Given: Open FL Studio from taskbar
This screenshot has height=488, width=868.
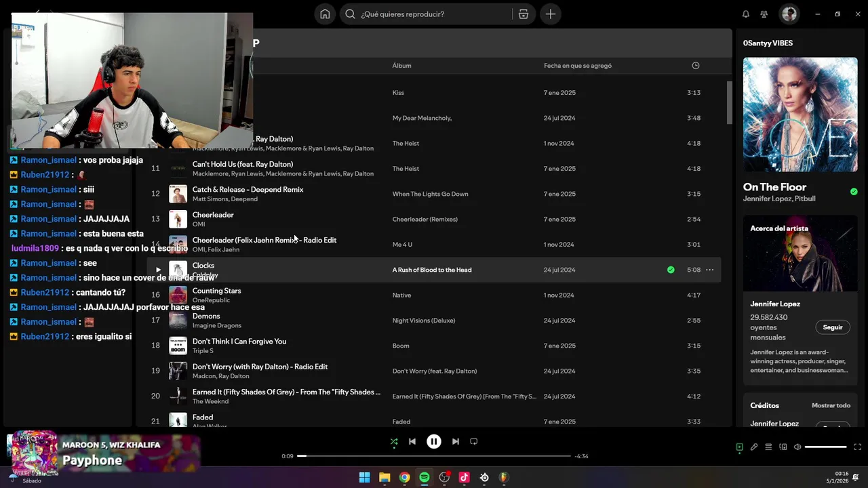Looking at the screenshot, I should coord(504,477).
